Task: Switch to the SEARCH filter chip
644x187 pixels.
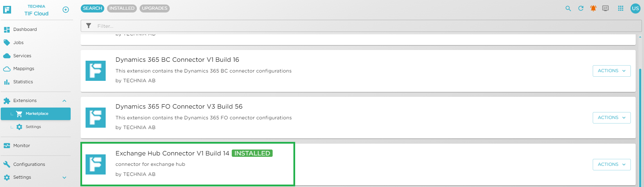Action: pos(92,8)
